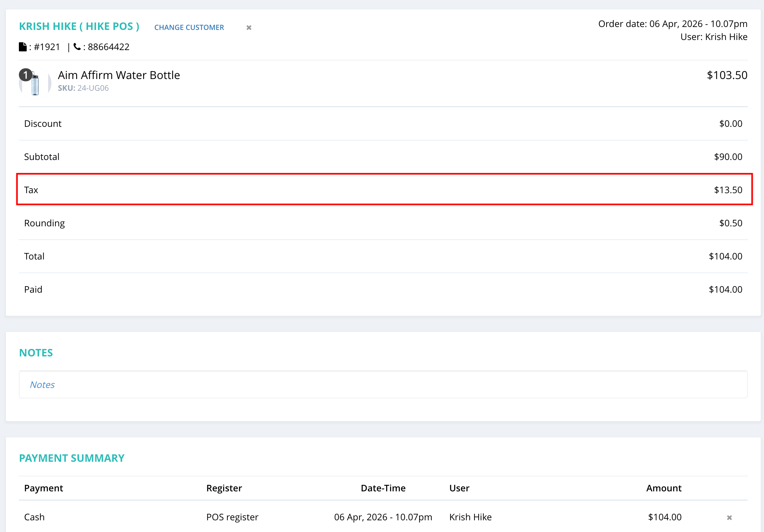Click the CHANGE CUSTOMER link
Image resolution: width=764 pixels, height=532 pixels.
coord(189,27)
